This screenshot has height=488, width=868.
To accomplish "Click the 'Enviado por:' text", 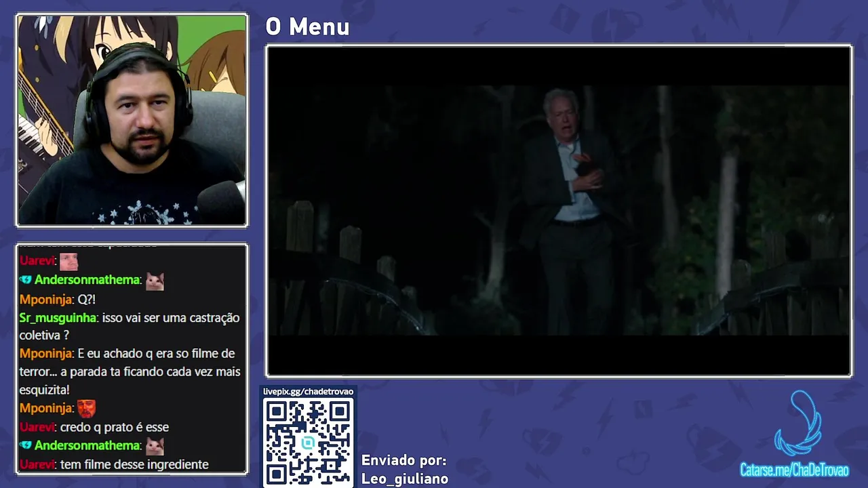I will pos(404,461).
